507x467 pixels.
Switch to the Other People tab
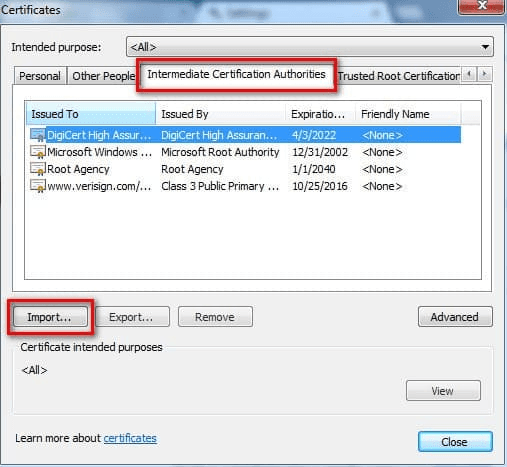point(104,76)
